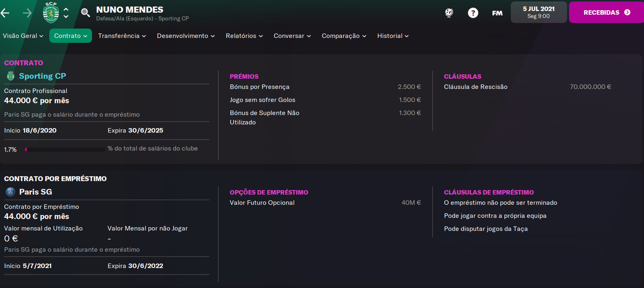Viewport: 644px width, 288px height.
Task: Click the 70.000.000 € release clause value
Action: click(590, 87)
